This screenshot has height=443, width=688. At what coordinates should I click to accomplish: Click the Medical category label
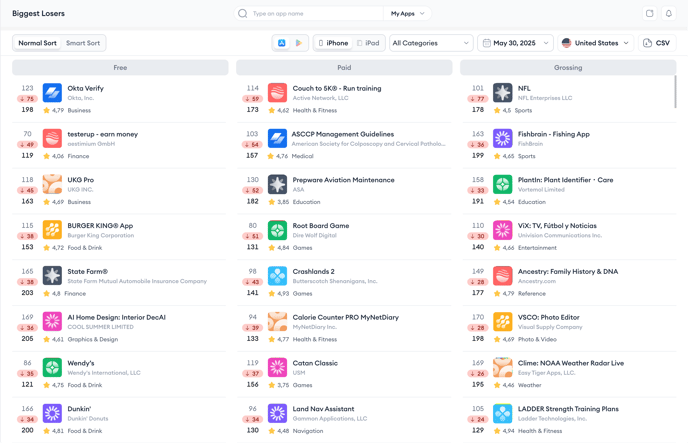(x=303, y=156)
